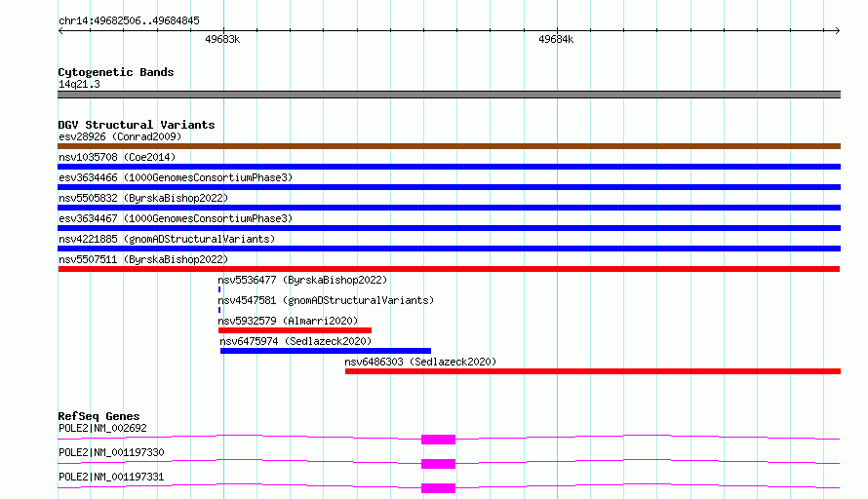Image resolution: width=868 pixels, height=499 pixels.
Task: Click the POLE2 NM_001197330 exon block
Action: 439,464
